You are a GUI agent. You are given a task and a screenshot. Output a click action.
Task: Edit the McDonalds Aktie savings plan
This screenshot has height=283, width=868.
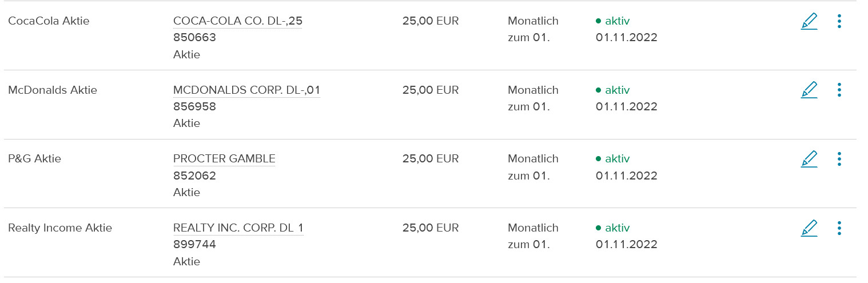pyautogui.click(x=809, y=90)
